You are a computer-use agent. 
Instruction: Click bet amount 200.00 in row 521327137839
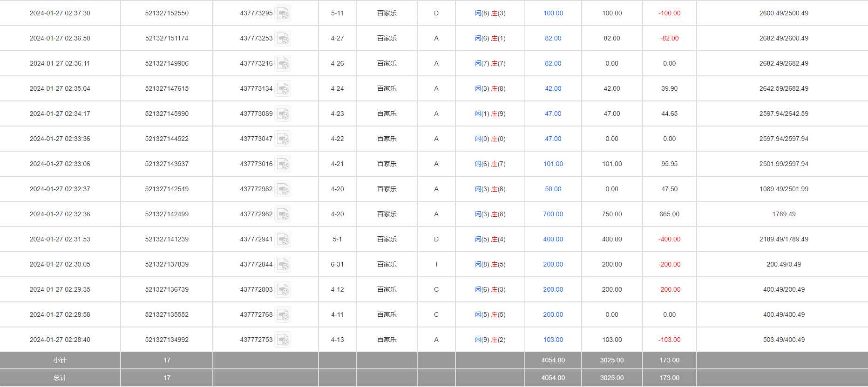point(553,264)
